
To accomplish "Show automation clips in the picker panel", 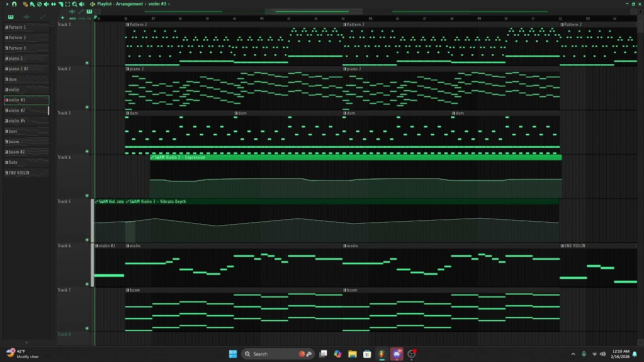I will 42,17.
